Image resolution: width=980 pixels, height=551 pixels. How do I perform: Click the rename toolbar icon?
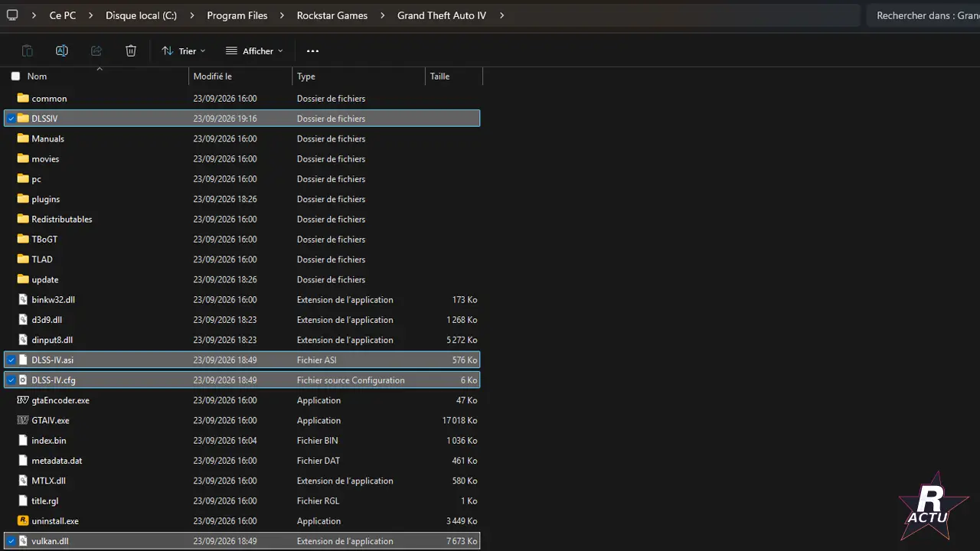tap(62, 51)
